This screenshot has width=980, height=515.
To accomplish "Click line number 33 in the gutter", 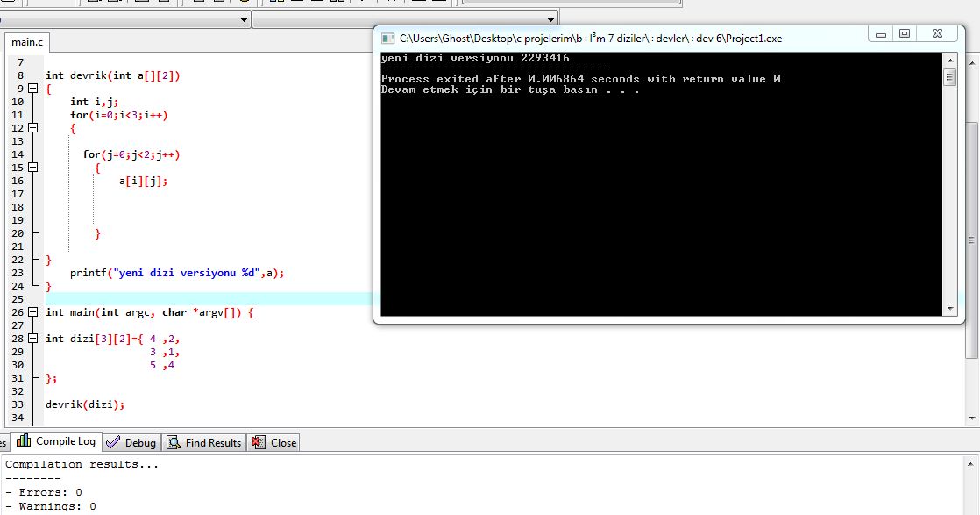I will pyautogui.click(x=18, y=404).
